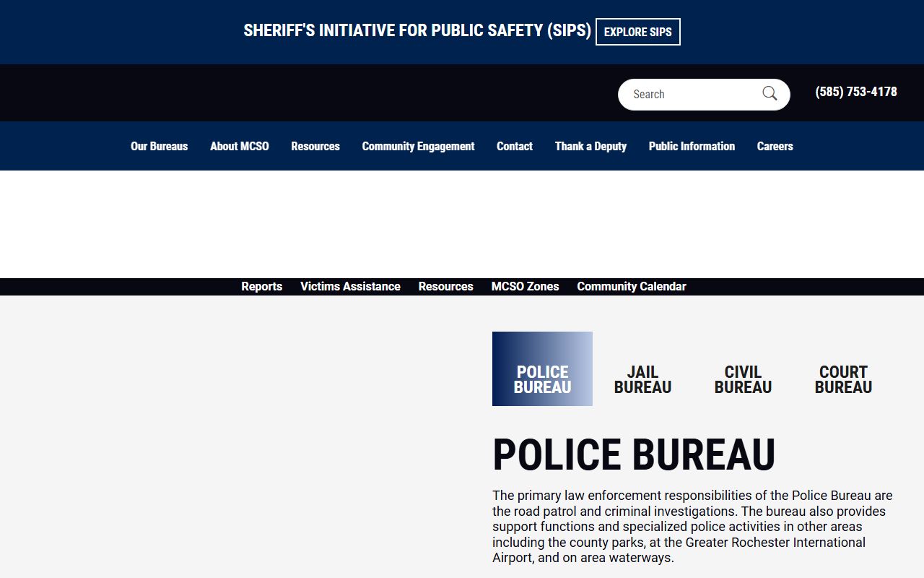The width and height of the screenshot is (924, 578).
Task: Open the MCSO Zones link
Action: (x=525, y=287)
